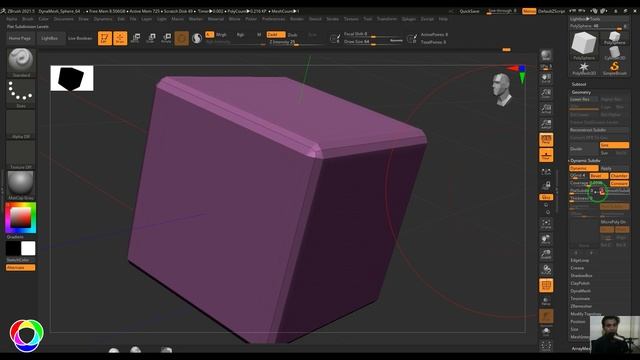Select the PolyMesh3D star tool
Image resolution: width=640 pixels, height=360 pixels.
[x=584, y=68]
